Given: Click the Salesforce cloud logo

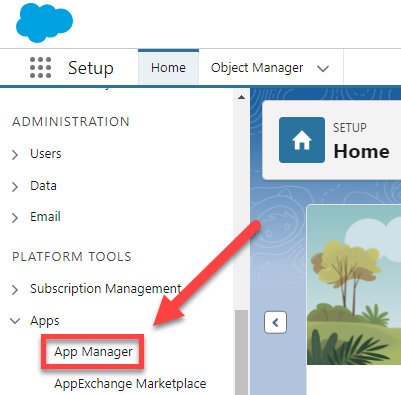Looking at the screenshot, I should tap(44, 23).
